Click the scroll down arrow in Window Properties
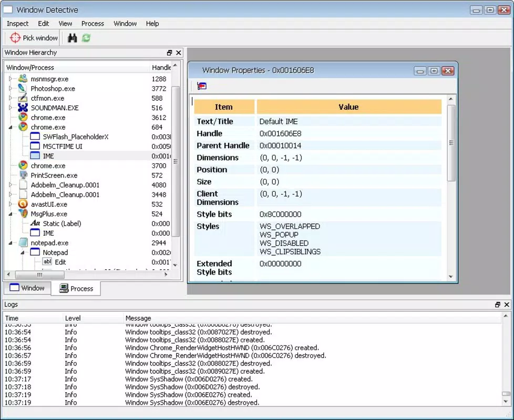514x420 pixels. pos(451,276)
